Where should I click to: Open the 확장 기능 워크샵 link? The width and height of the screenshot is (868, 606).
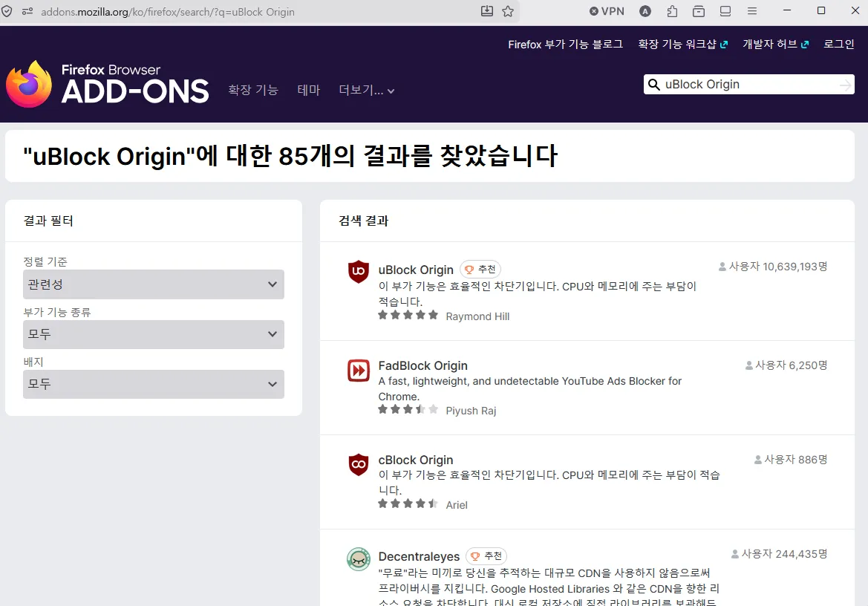[x=682, y=45]
